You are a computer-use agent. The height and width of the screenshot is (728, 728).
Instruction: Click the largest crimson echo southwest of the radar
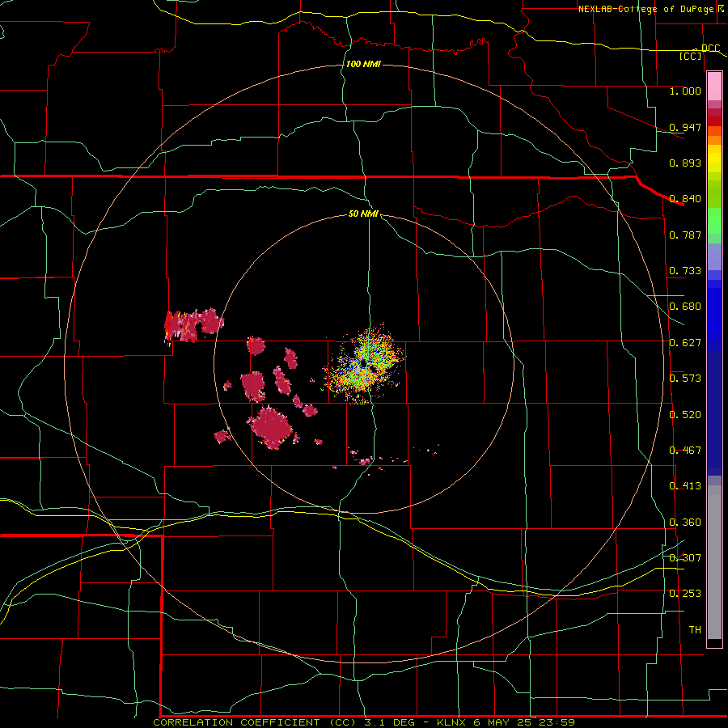click(271, 428)
